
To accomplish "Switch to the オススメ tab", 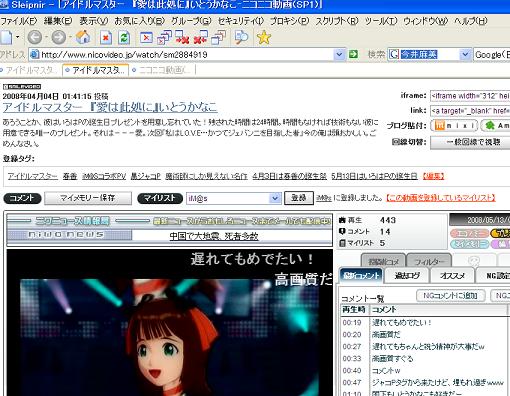I will pyautogui.click(x=452, y=276).
